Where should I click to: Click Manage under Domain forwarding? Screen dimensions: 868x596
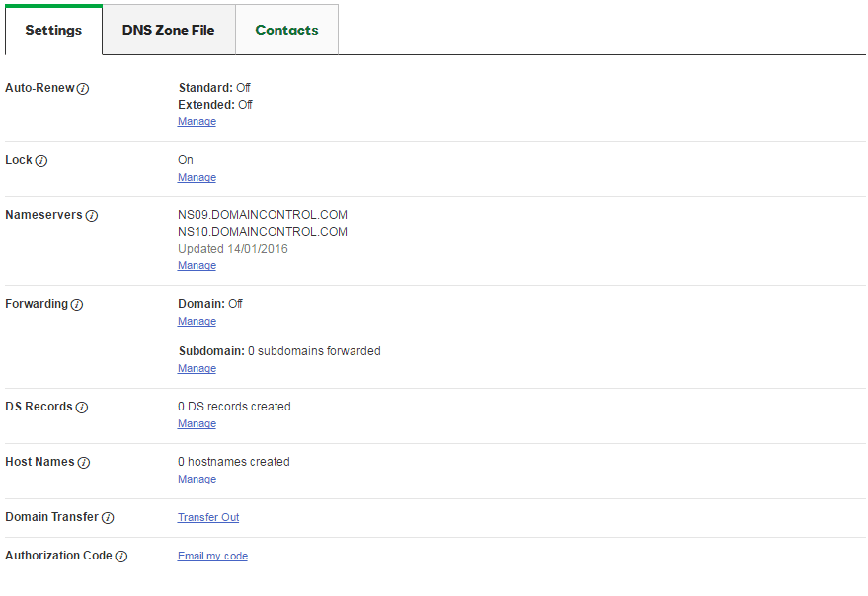[197, 321]
